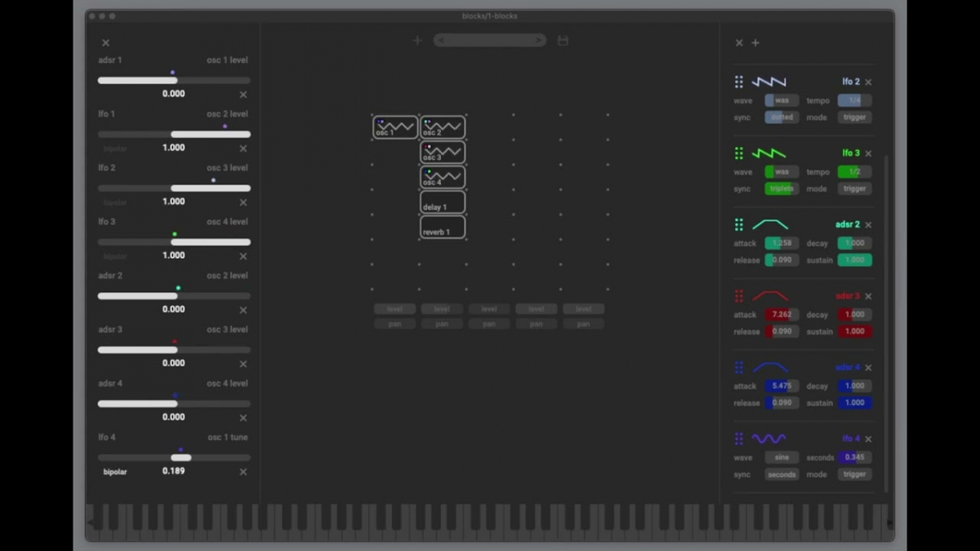980x551 pixels.
Task: Close the left modulation connections panel
Action: tap(105, 42)
